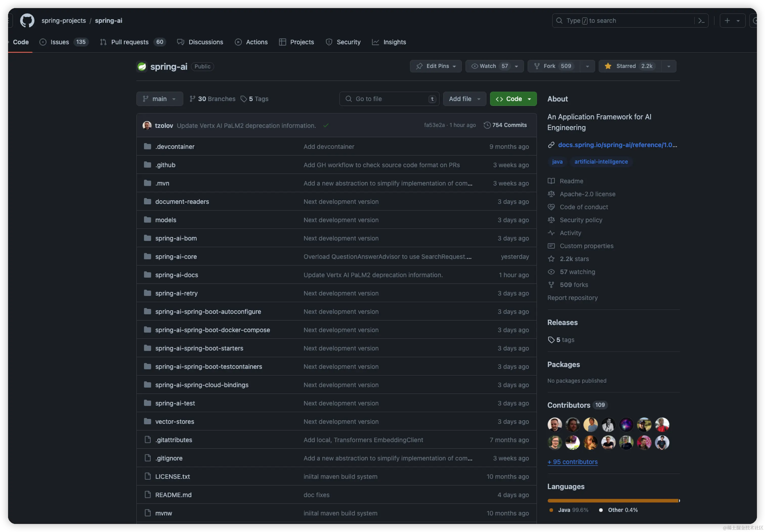The image size is (765, 532).
Task: Click the artificial-intelligence topic tag
Action: (601, 162)
